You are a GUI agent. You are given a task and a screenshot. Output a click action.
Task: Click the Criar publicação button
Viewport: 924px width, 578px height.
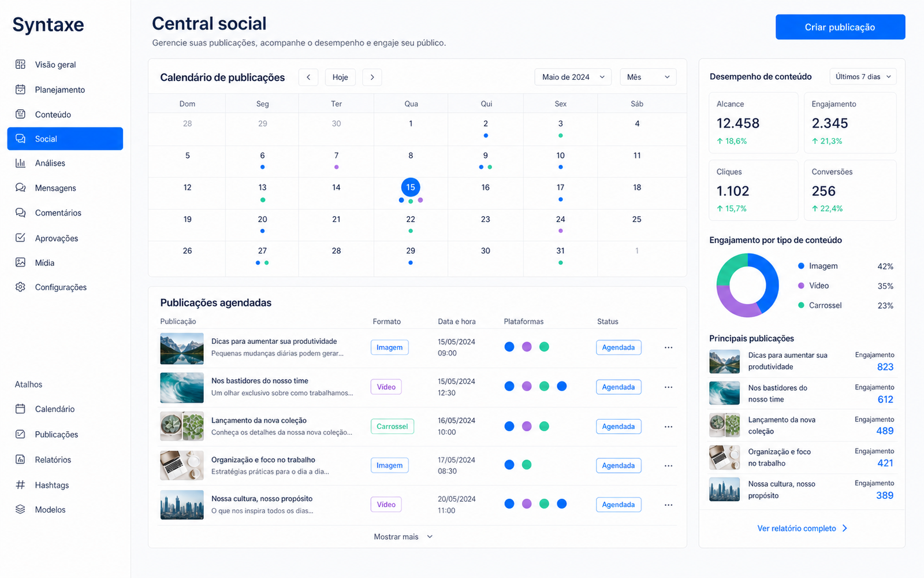click(840, 27)
